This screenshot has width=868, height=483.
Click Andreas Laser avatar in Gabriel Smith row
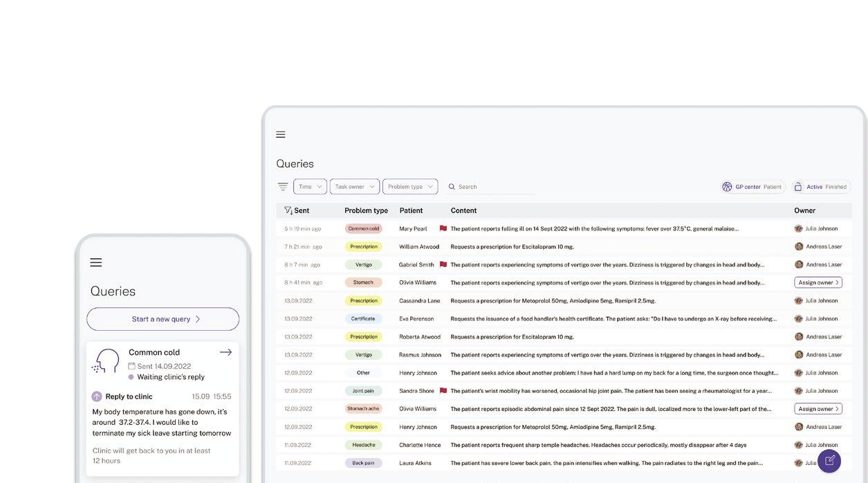tap(799, 264)
